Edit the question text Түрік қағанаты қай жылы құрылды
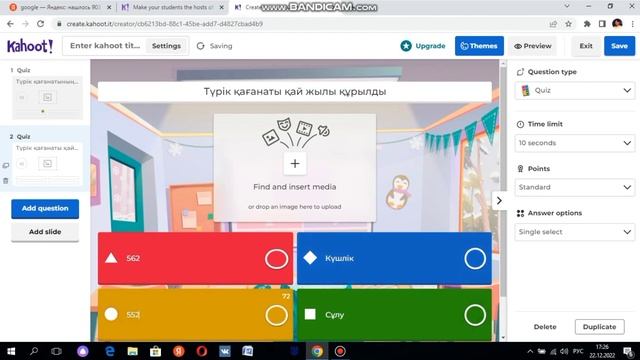Viewport: 640px width, 360px height. 295,91
